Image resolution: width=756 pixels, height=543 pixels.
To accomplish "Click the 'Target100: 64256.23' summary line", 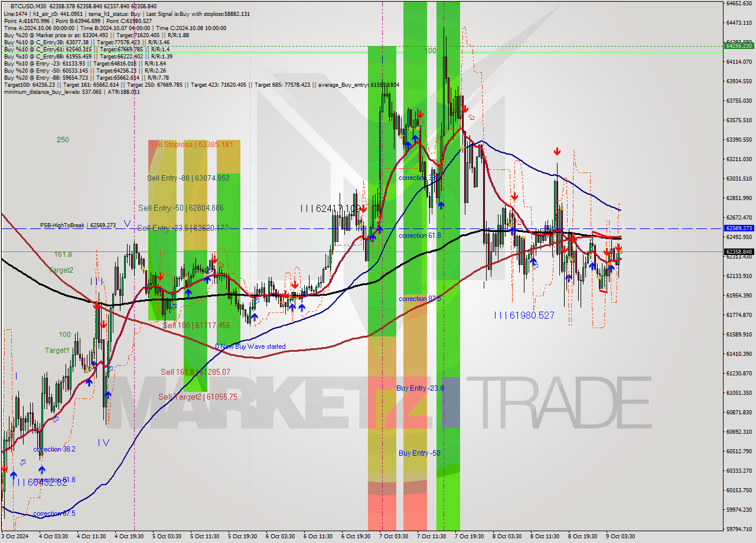I will [x=201, y=84].
